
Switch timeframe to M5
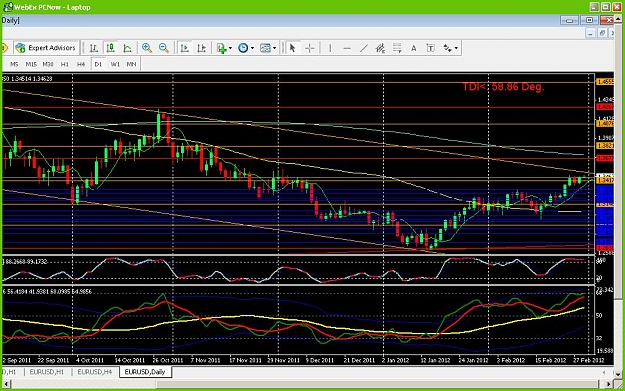click(x=14, y=64)
